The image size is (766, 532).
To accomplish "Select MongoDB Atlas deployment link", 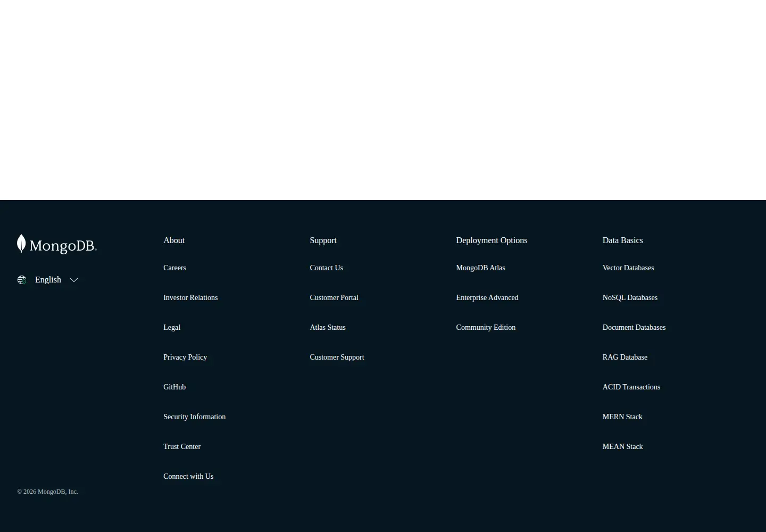I will coord(480,268).
